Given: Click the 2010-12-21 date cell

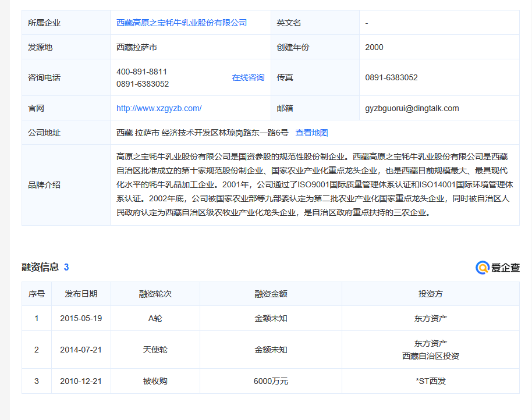Looking at the screenshot, I should [x=81, y=381].
